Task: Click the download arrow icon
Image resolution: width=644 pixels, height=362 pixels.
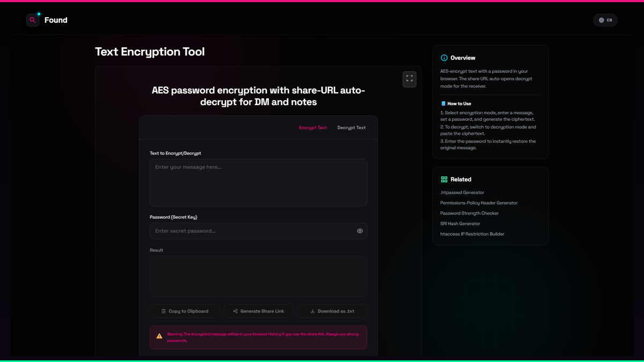Action: click(313, 311)
